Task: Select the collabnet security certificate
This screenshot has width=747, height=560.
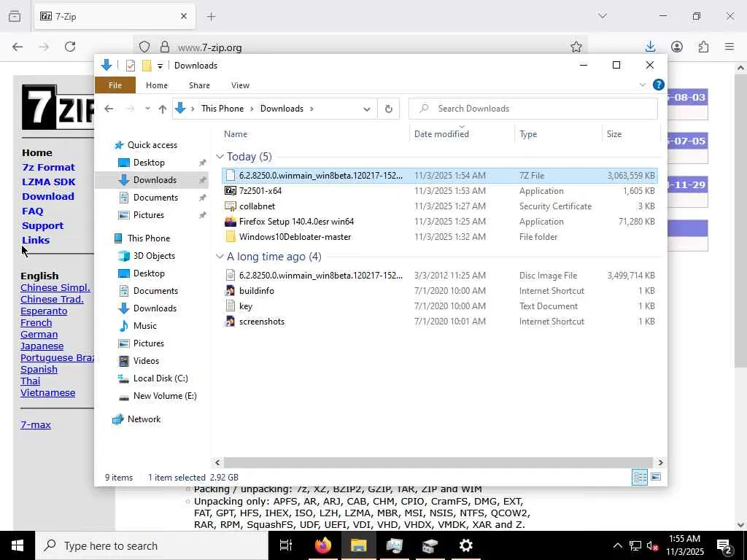Action: pyautogui.click(x=440, y=206)
